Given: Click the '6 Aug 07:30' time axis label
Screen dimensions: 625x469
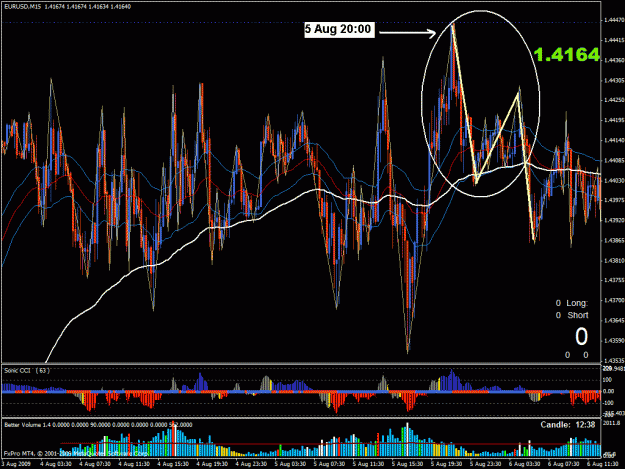Looking at the screenshot, I should [563, 464].
